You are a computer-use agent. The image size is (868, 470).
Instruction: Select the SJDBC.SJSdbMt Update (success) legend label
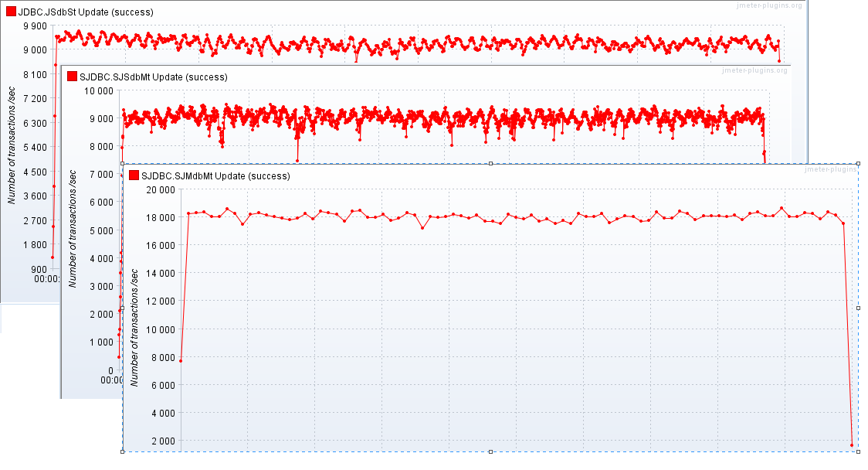(x=154, y=77)
